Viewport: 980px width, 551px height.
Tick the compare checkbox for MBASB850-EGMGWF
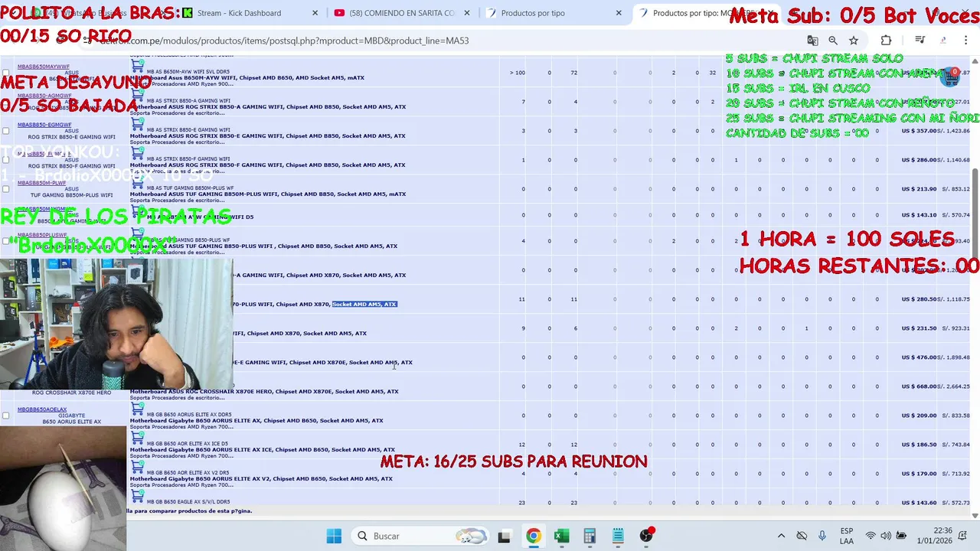(x=6, y=131)
